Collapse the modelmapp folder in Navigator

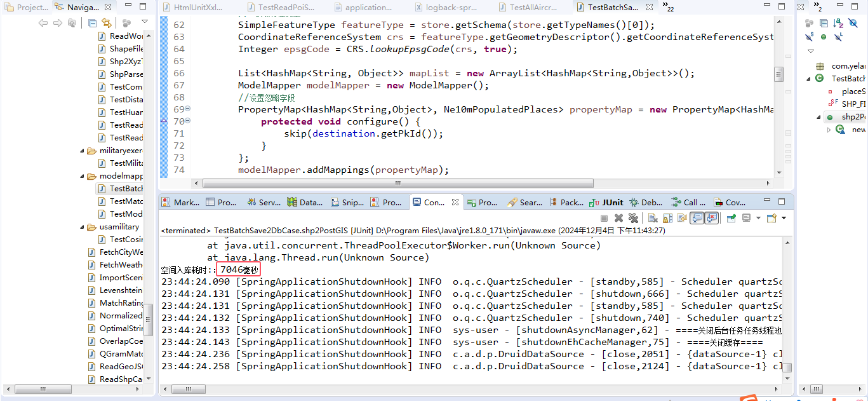(x=83, y=176)
